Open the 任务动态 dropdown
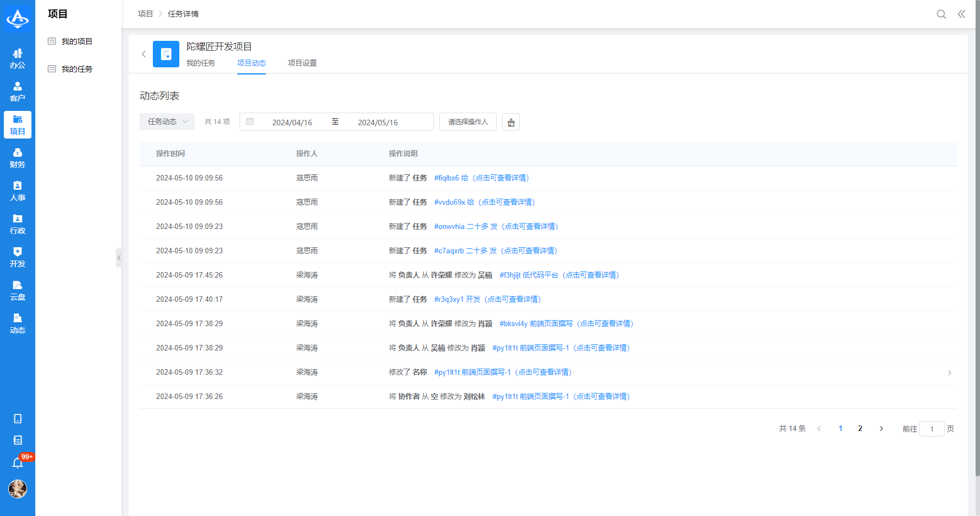980x516 pixels. pyautogui.click(x=167, y=121)
